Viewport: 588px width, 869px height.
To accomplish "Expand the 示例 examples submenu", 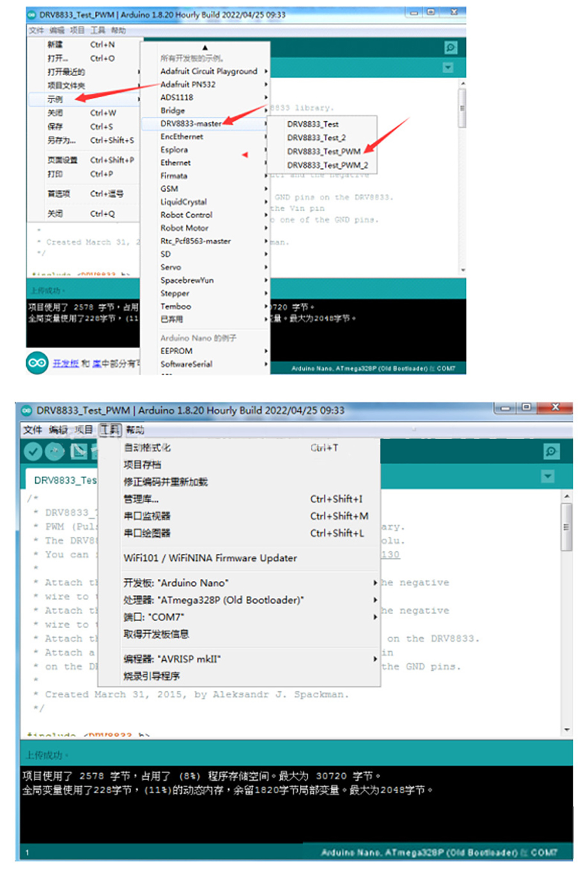I will pos(84,99).
